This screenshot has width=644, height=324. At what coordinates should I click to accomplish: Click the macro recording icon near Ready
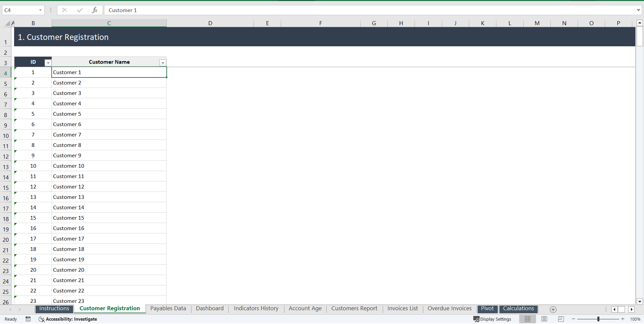click(x=28, y=319)
